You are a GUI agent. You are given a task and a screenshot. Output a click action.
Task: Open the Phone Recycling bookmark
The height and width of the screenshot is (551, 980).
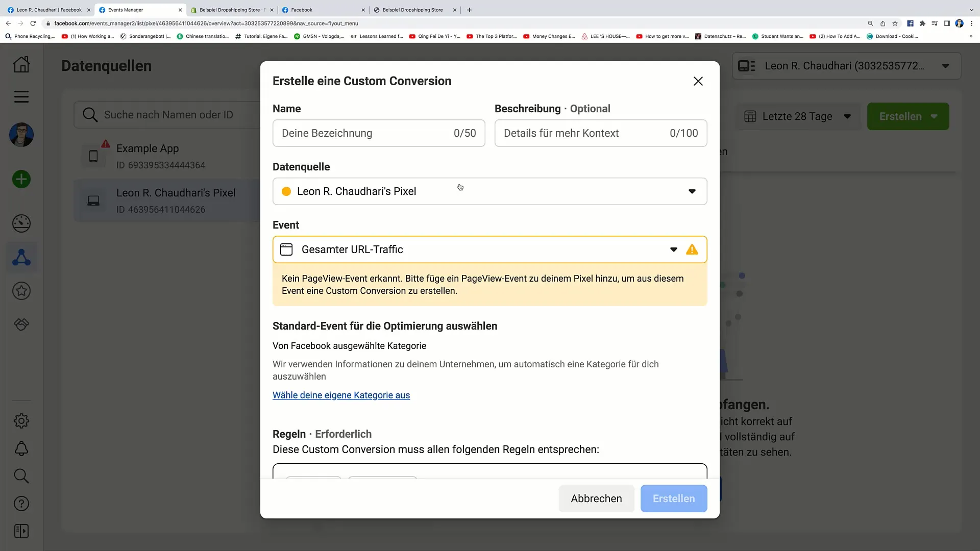click(x=30, y=36)
